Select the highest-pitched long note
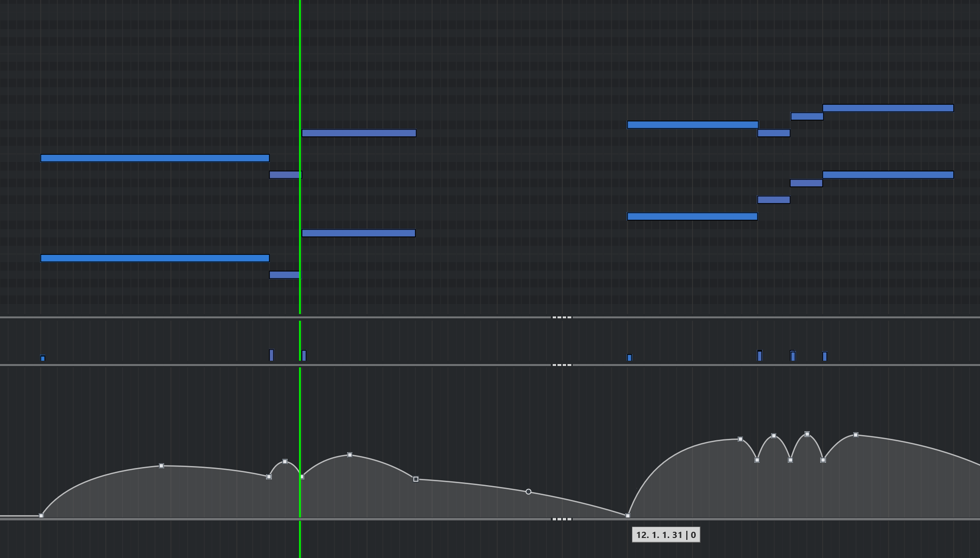This screenshot has height=558, width=980. coord(887,108)
